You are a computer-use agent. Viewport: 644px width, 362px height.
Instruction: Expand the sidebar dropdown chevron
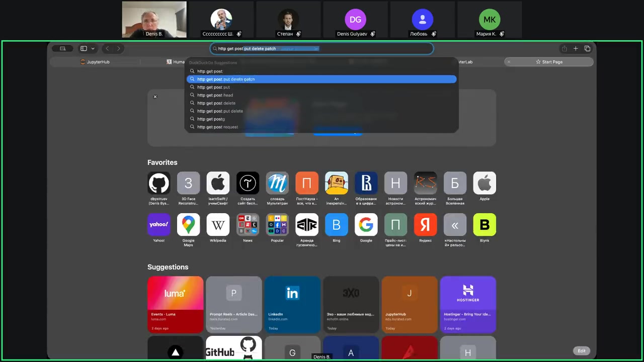[93, 49]
